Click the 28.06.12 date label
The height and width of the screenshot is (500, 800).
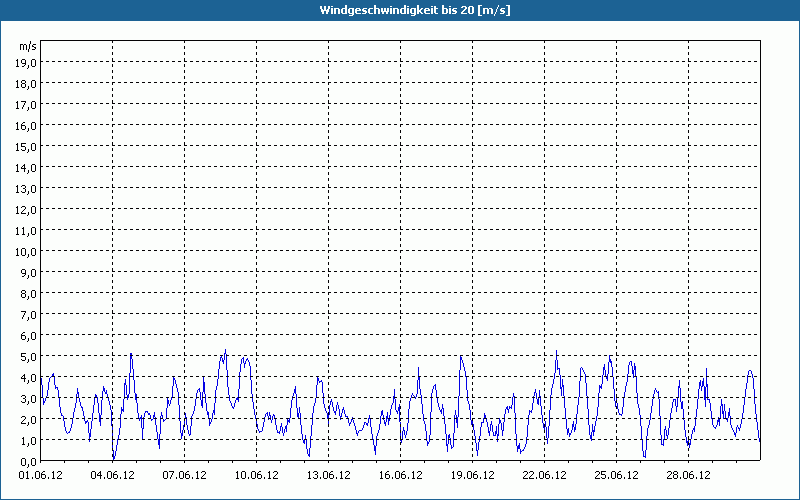pyautogui.click(x=688, y=475)
